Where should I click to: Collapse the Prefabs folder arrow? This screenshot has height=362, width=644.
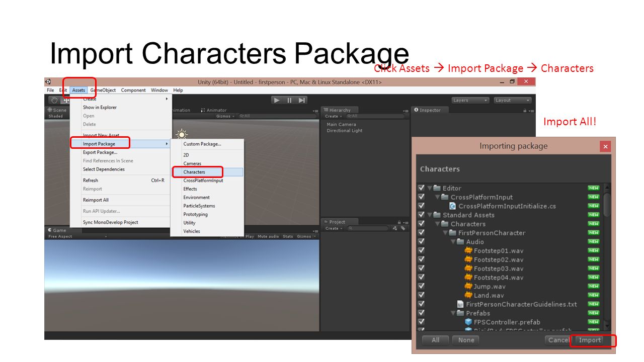pos(453,313)
